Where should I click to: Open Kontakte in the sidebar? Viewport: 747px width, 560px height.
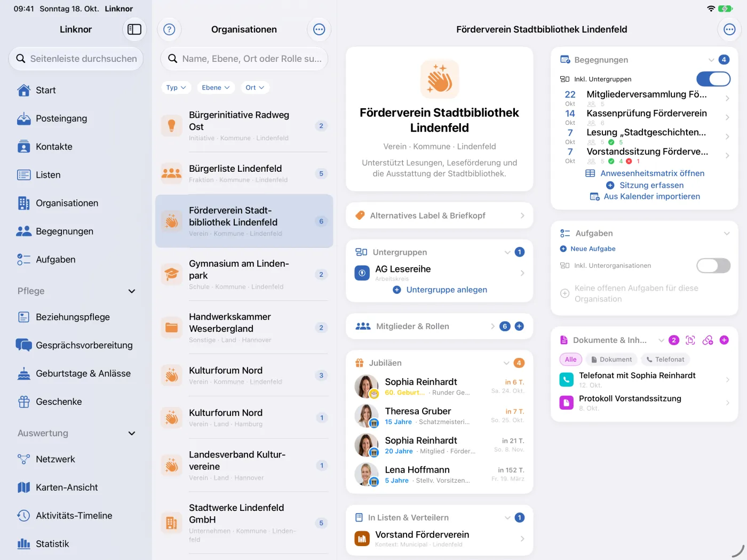tap(76, 147)
